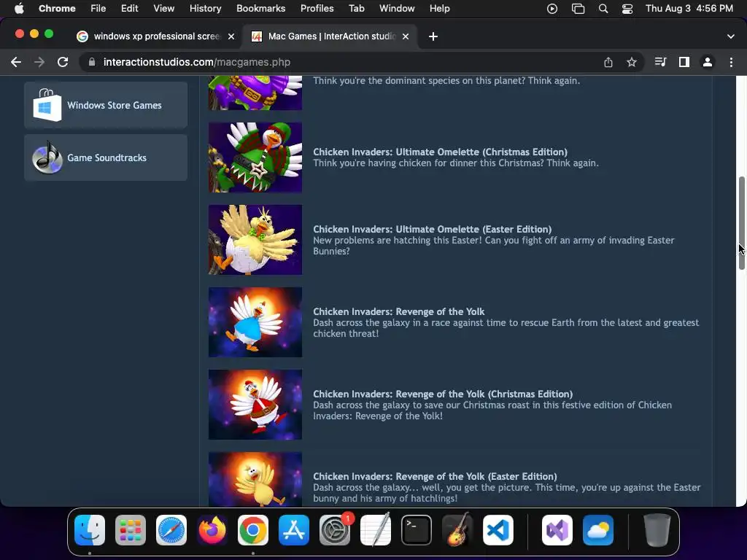Open the Help menu
Viewport: 747px width, 560px height.
439,9
